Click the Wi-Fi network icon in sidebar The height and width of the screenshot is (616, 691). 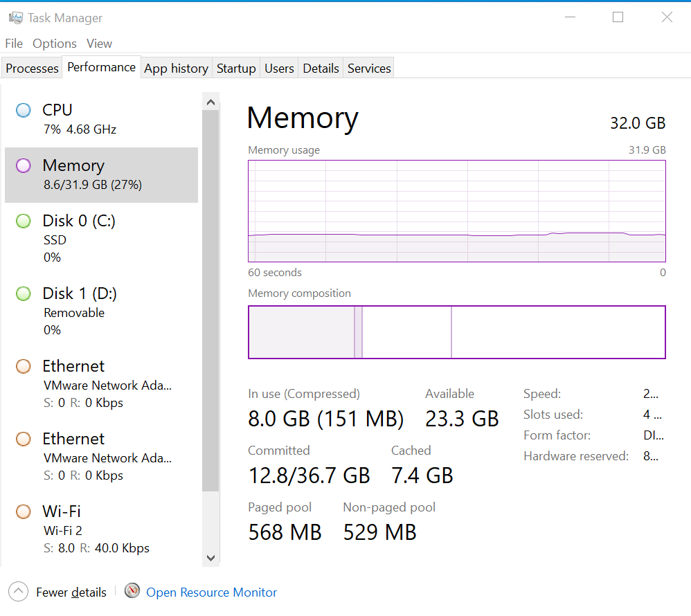coord(23,511)
